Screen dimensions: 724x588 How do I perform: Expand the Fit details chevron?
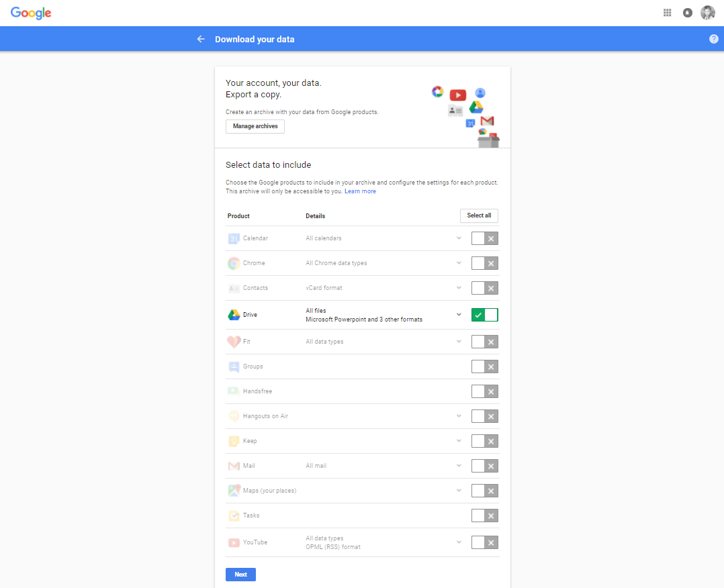coord(459,342)
